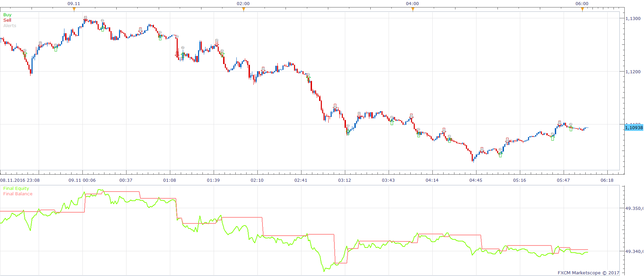The height and width of the screenshot is (276, 644).
Task: Click the 08.11.2016 23:08 time label
Action: click(x=20, y=180)
